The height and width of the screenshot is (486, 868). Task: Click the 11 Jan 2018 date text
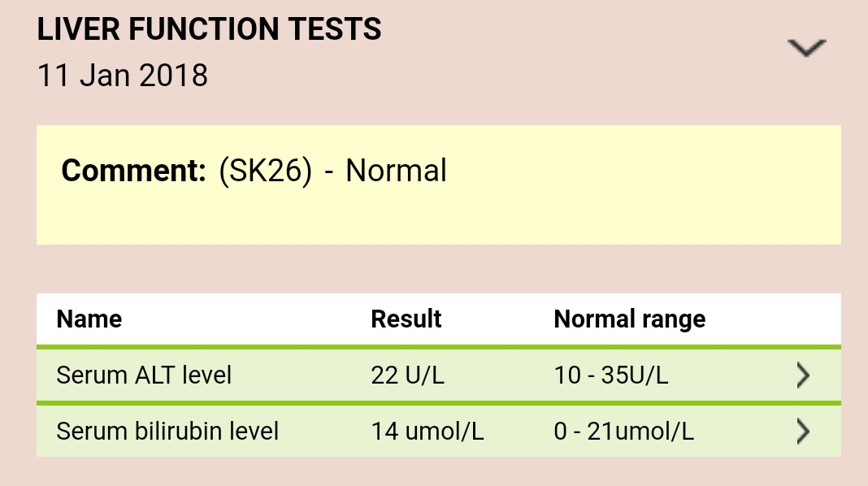123,76
